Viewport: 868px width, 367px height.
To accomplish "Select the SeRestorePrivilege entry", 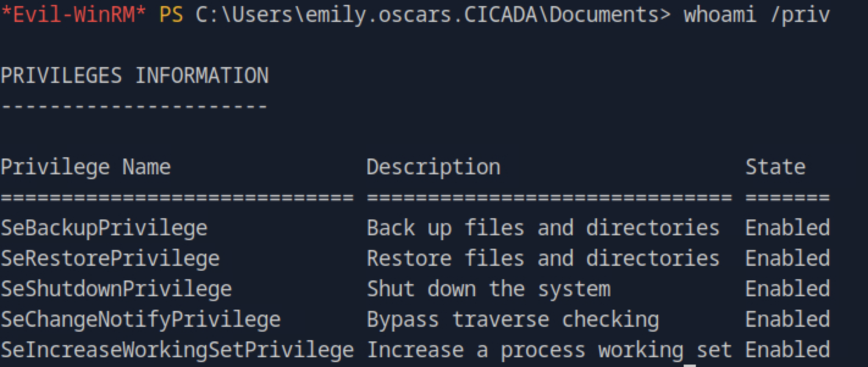I will tap(110, 258).
